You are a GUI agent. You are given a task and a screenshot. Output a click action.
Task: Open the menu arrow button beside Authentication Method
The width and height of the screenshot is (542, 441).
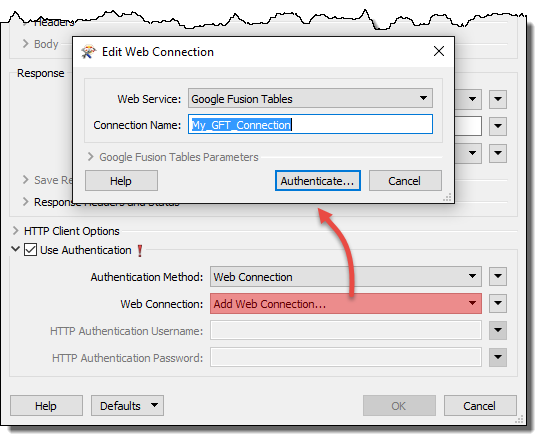pyautogui.click(x=498, y=276)
